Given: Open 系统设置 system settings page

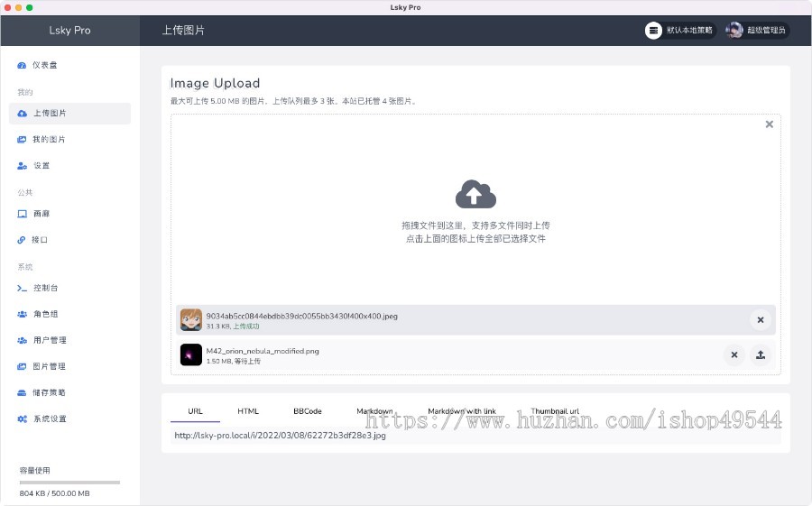Looking at the screenshot, I should (69, 419).
